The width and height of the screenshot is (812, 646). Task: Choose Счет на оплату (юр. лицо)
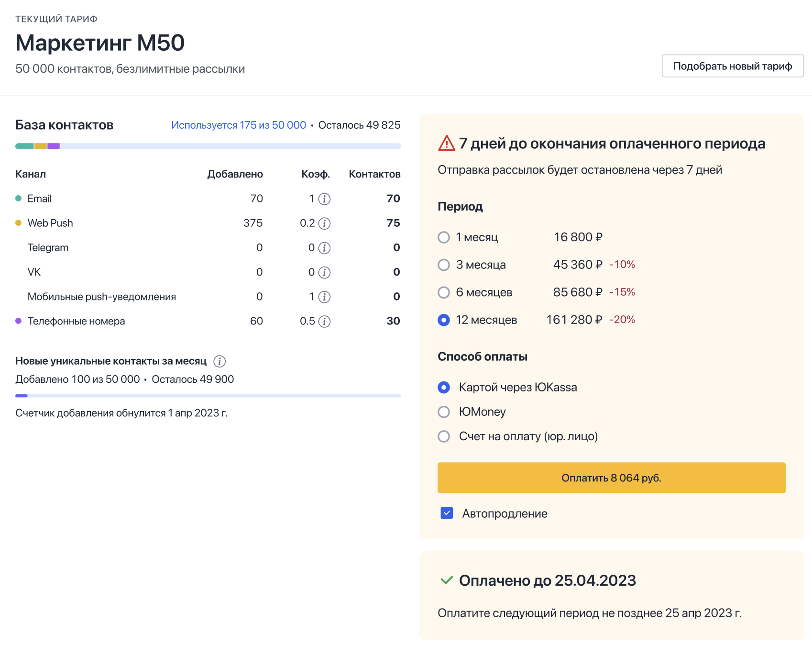pyautogui.click(x=444, y=436)
